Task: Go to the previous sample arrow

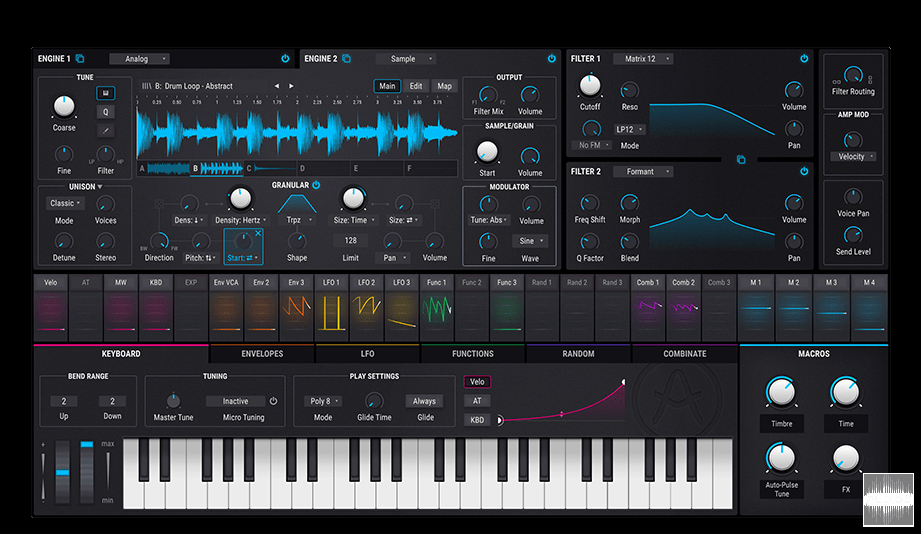Action: tap(277, 86)
